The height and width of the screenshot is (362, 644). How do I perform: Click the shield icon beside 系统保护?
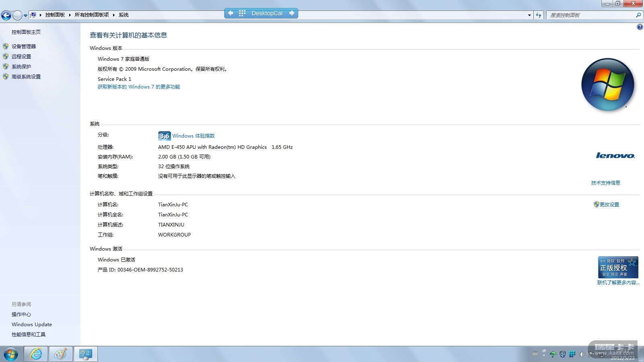[x=6, y=66]
